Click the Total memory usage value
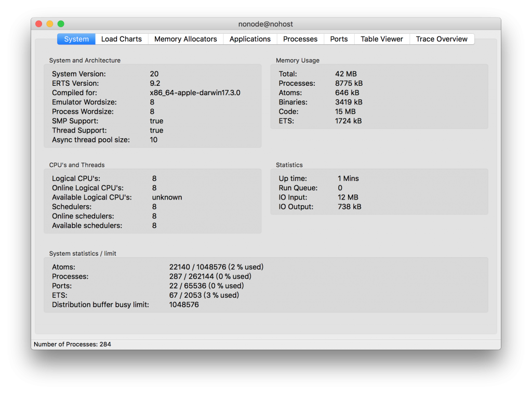532x394 pixels. point(345,74)
